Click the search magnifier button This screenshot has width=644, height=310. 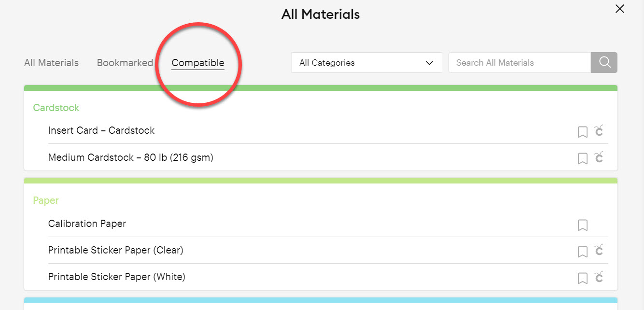[x=604, y=63]
